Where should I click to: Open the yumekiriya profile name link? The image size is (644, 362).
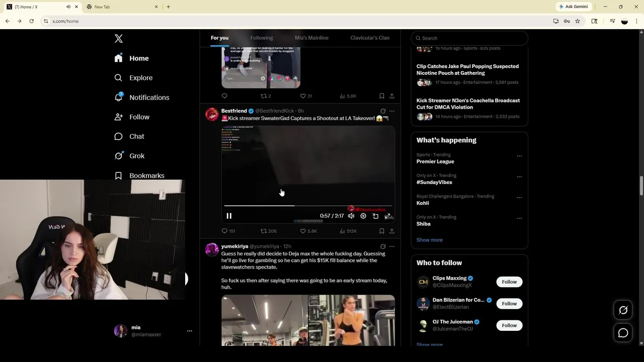point(234,246)
